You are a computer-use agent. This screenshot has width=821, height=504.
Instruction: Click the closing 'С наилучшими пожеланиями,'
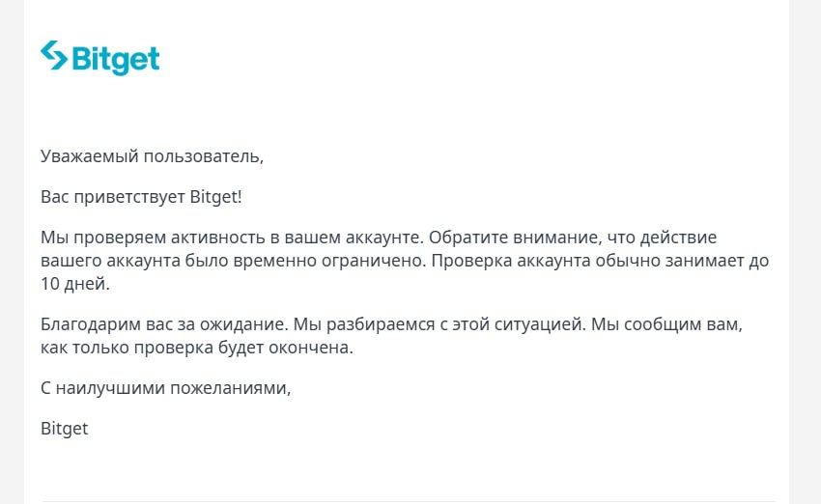point(165,388)
